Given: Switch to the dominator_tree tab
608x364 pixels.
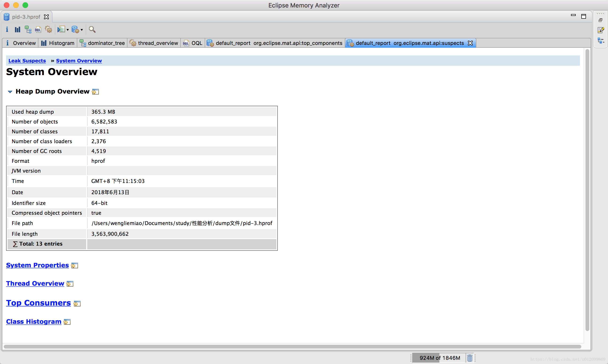Looking at the screenshot, I should [102, 43].
